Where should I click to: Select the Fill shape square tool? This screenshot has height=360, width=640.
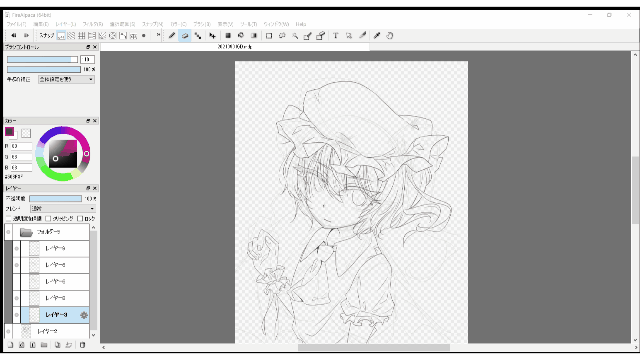click(228, 36)
